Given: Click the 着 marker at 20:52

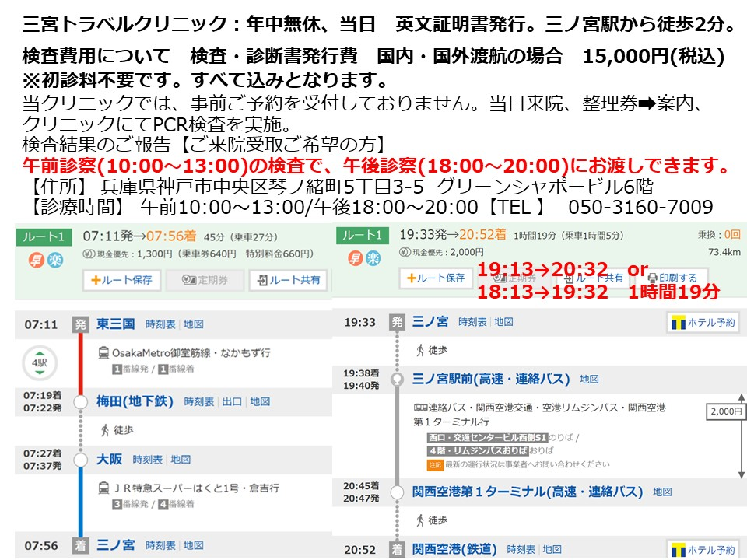Looking at the screenshot, I should click(397, 550).
